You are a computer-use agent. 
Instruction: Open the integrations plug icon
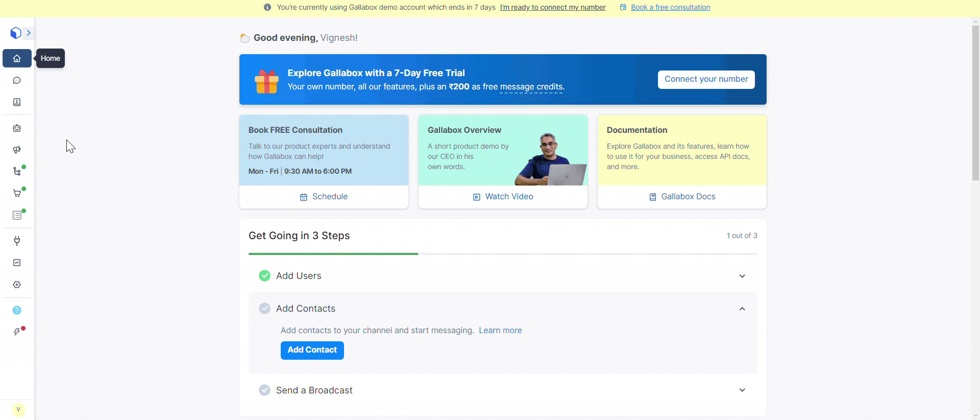click(x=17, y=241)
